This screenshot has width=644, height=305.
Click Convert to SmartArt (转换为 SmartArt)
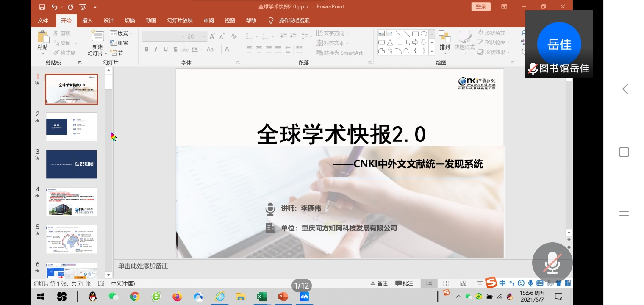pyautogui.click(x=341, y=53)
